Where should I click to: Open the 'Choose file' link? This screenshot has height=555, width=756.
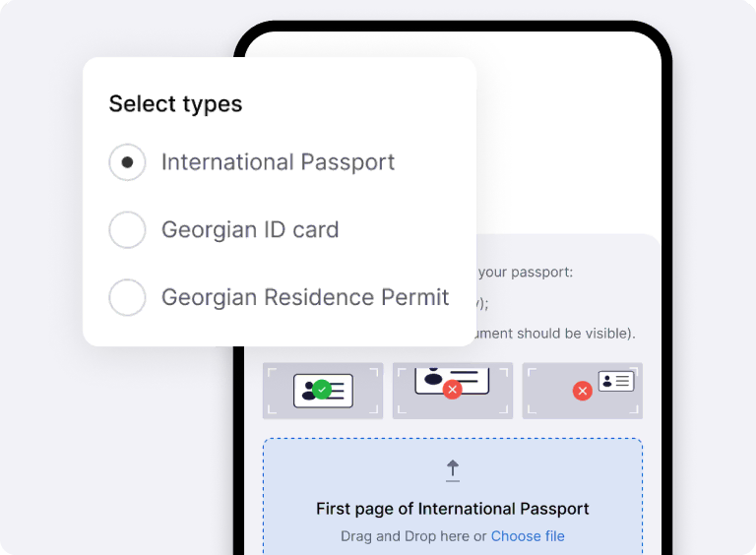coord(528,536)
